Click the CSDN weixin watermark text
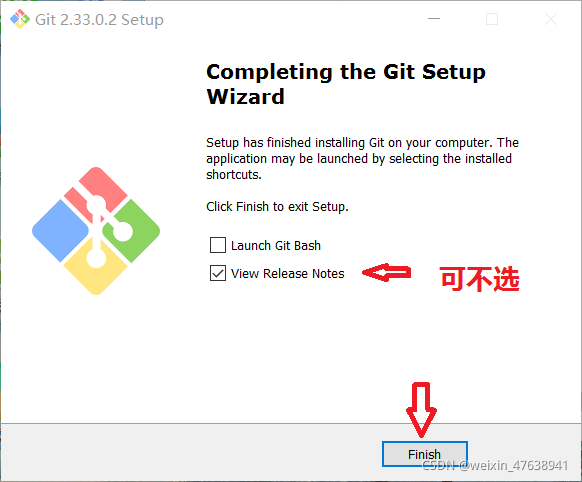Image resolution: width=582 pixels, height=482 pixels. click(x=496, y=465)
